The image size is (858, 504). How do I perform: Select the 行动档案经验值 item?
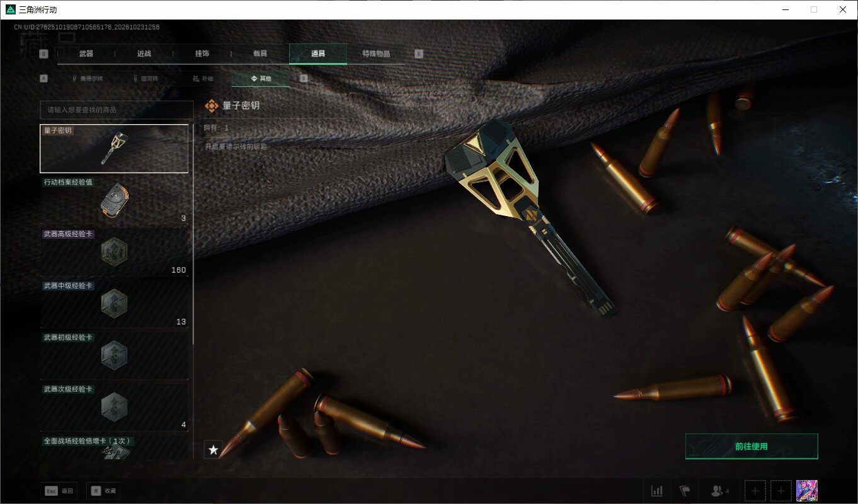tap(114, 200)
